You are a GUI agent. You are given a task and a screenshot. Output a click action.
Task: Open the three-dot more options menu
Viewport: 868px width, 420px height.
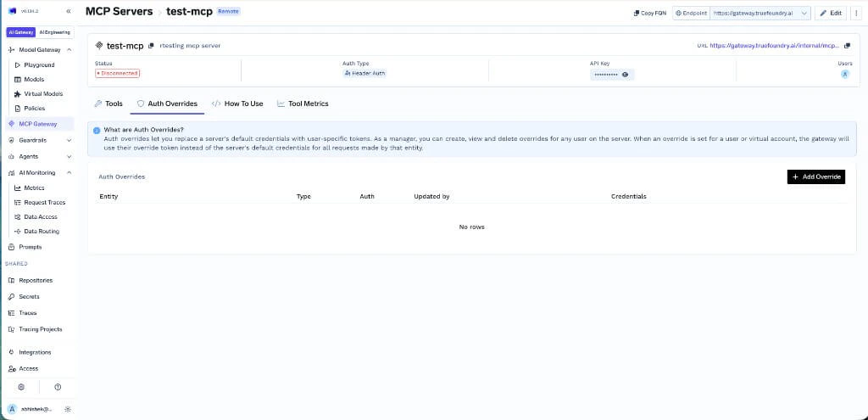[x=857, y=13]
